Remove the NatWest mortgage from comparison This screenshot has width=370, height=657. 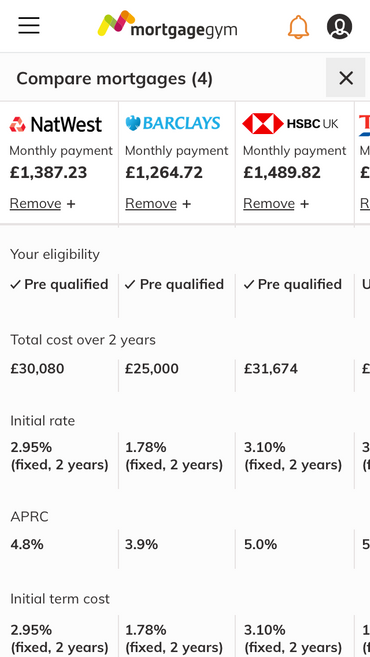click(x=36, y=204)
